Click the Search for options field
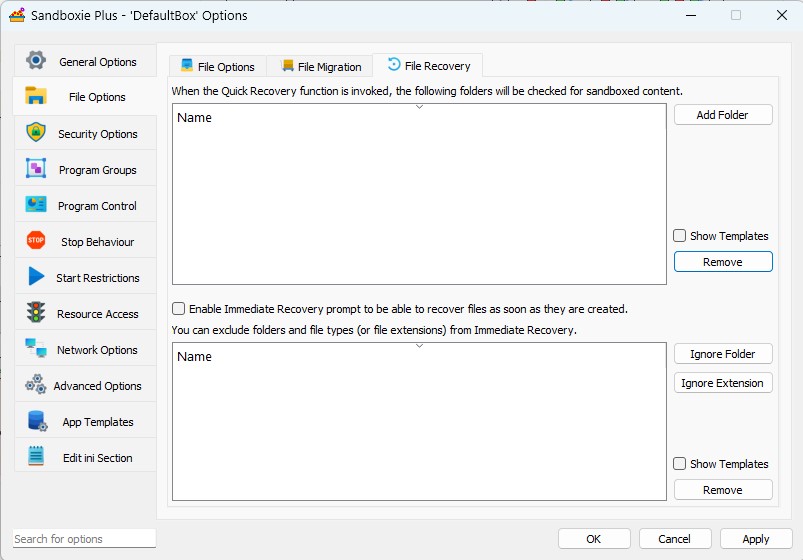This screenshot has width=803, height=560. [84, 538]
